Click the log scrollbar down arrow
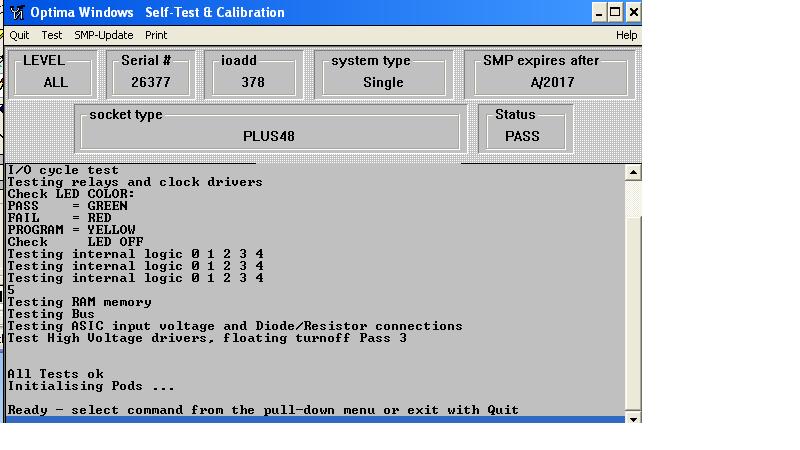This screenshot has width=800, height=450. 633,419
